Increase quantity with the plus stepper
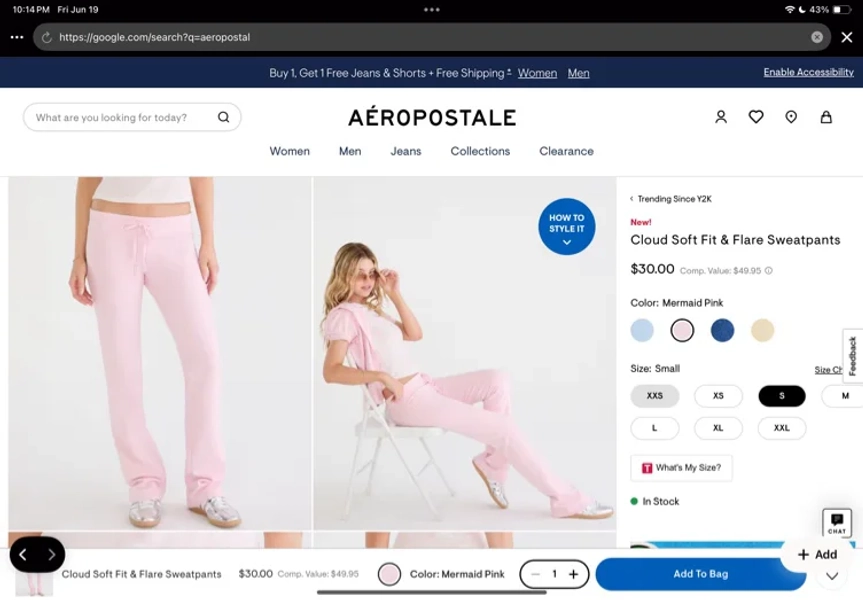This screenshot has width=863, height=600. (x=573, y=574)
